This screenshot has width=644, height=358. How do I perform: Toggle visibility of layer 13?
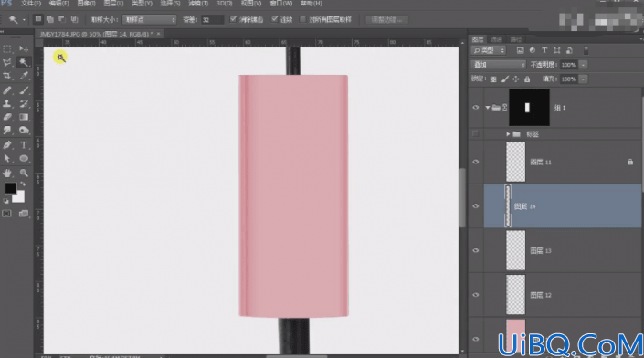[x=476, y=250]
